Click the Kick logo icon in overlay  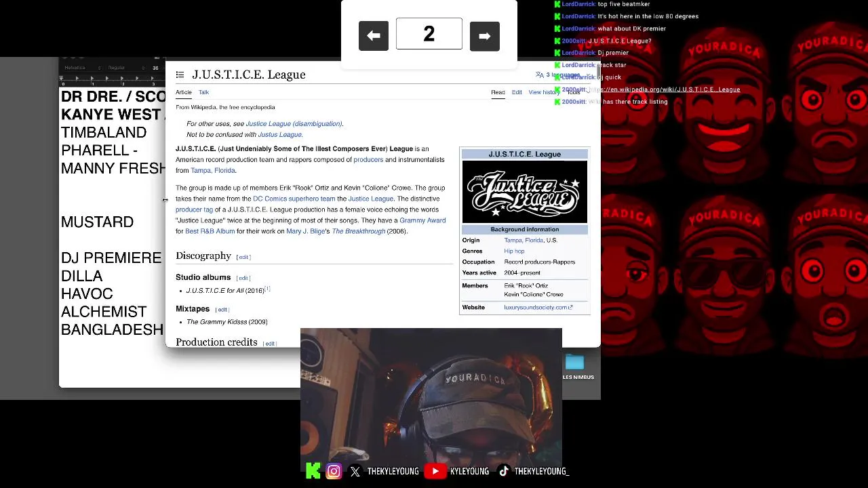[x=313, y=471]
